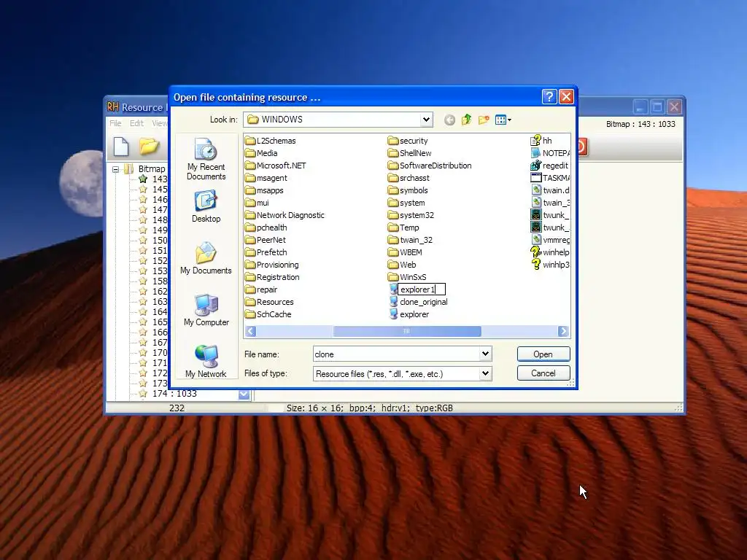
Task: Select the Network Diagnostic folder
Action: pos(285,215)
